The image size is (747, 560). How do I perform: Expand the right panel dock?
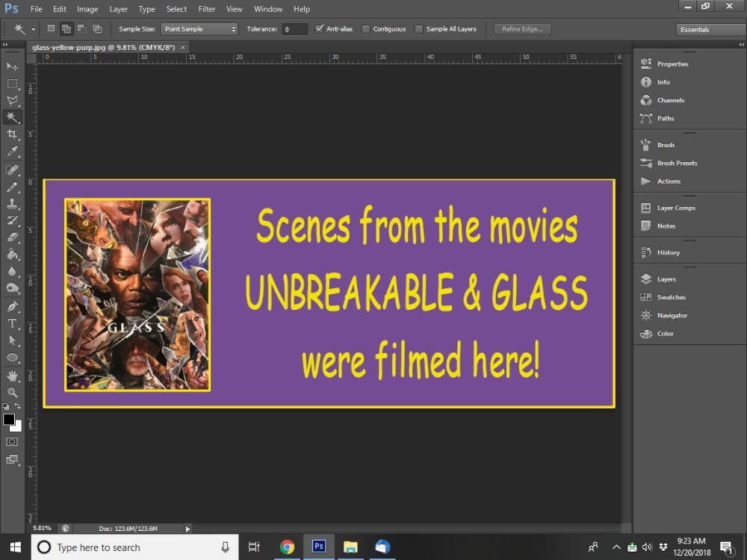coord(741,45)
